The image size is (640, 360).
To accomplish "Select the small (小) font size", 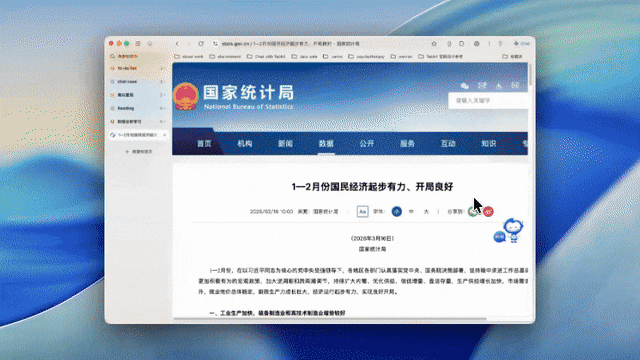I will 396,211.
